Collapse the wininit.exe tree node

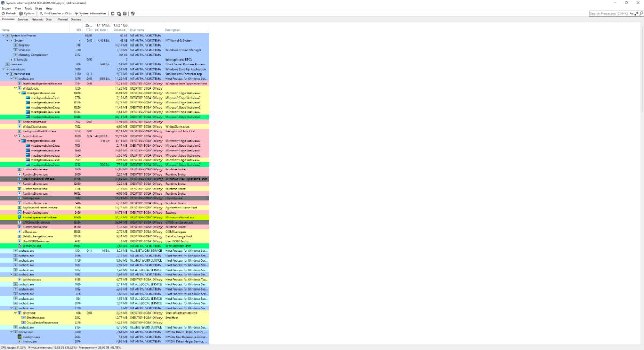pyautogui.click(x=3, y=69)
